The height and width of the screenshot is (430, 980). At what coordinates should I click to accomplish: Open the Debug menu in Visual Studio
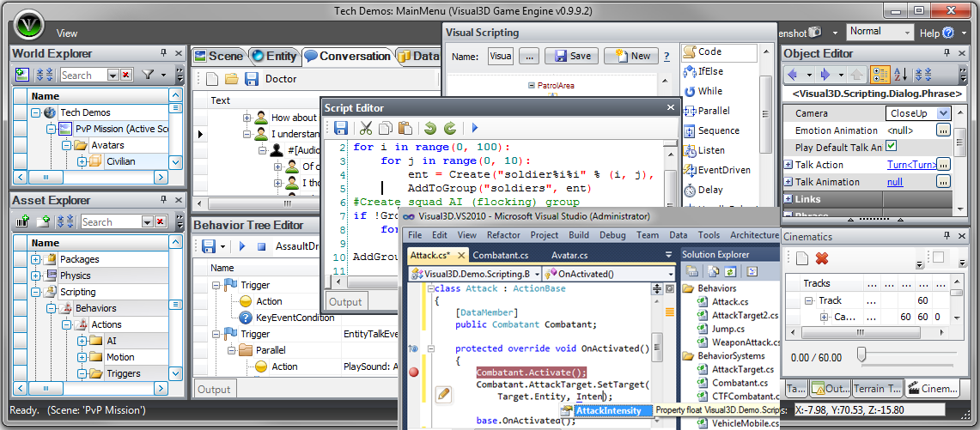(x=612, y=235)
